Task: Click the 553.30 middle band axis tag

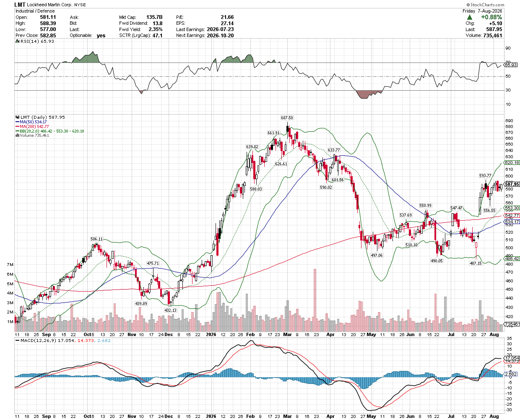Action: point(512,208)
